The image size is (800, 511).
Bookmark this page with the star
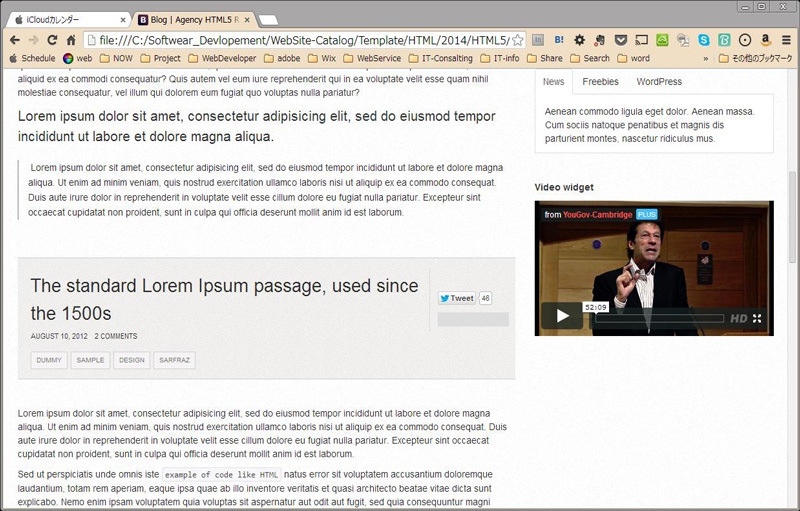click(517, 40)
